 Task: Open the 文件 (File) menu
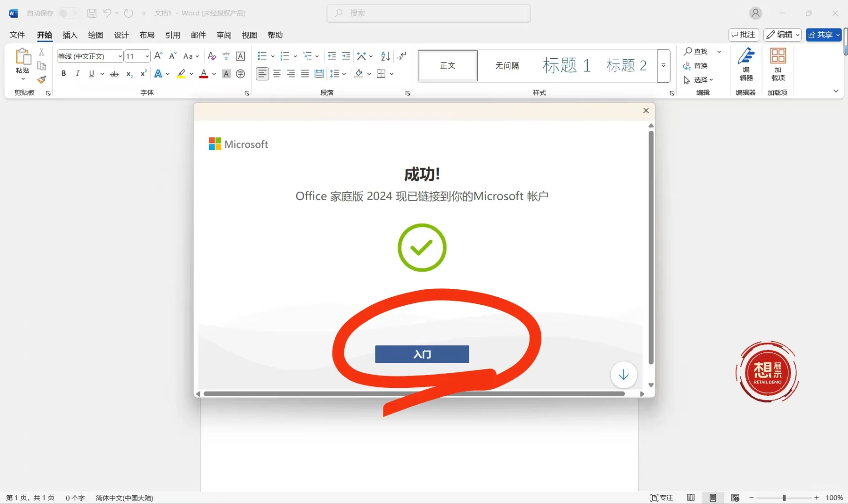click(17, 35)
